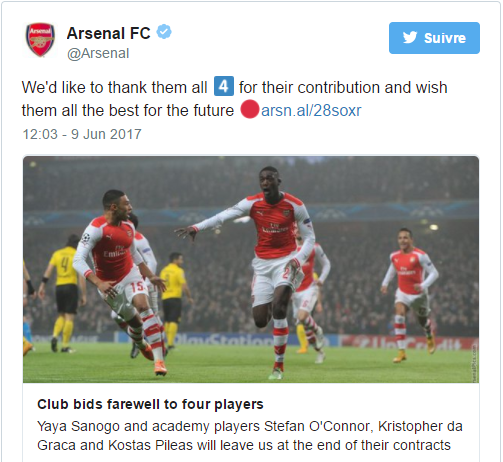
Task: Click the number 4 keycap emoji
Action: (223, 87)
